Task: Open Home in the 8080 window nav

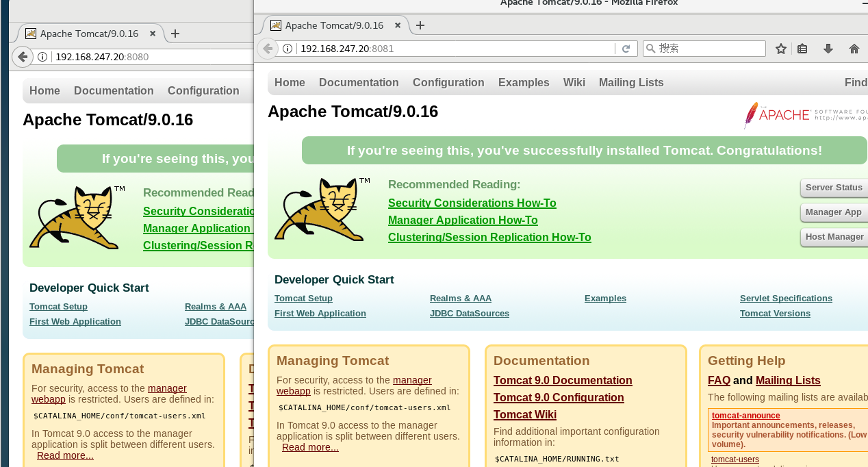Action: 44,90
